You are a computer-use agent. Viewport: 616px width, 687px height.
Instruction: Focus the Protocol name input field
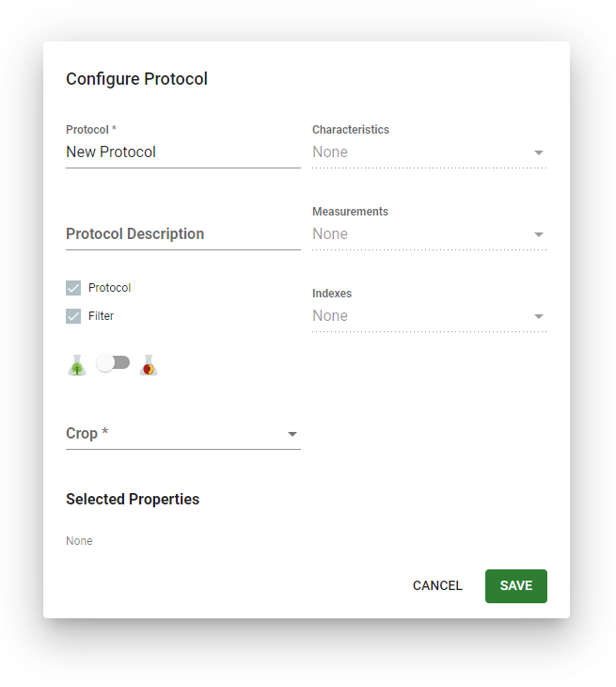coord(182,152)
